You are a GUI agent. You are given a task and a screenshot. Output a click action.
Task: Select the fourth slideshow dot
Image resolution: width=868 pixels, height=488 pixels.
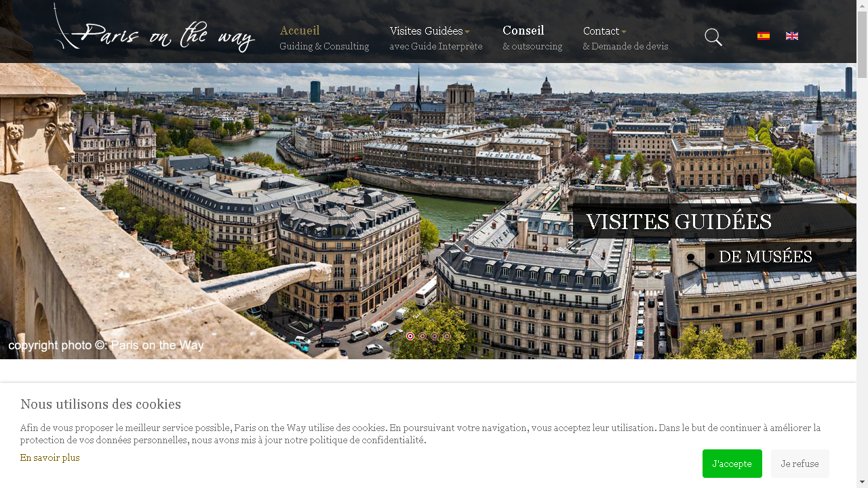447,336
